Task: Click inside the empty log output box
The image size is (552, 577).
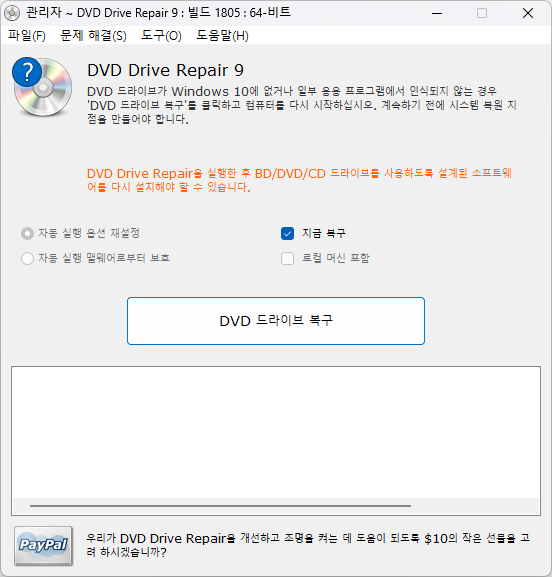Action: 276,432
